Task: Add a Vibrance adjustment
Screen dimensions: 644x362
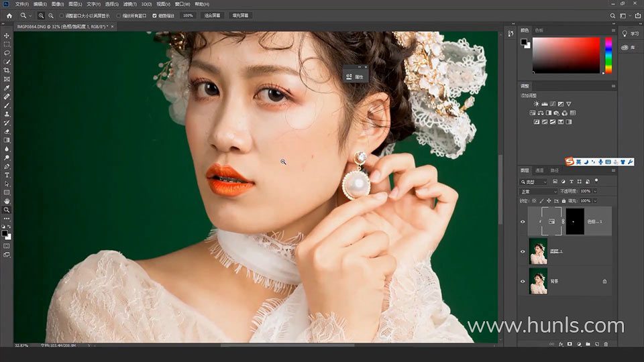Action: (569, 104)
